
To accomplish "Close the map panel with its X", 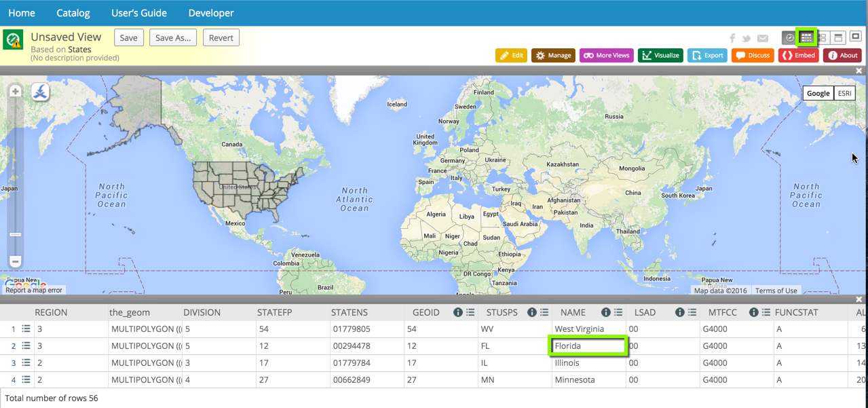I will [859, 71].
